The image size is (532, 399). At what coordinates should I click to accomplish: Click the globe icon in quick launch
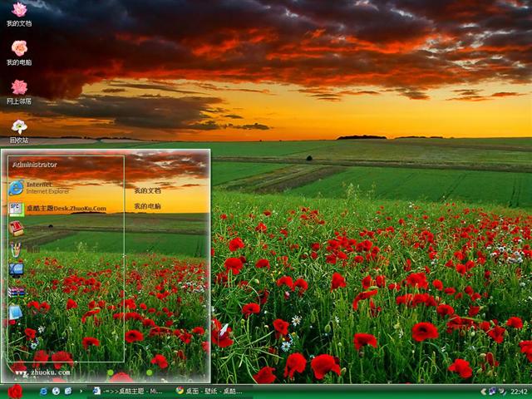56,392
